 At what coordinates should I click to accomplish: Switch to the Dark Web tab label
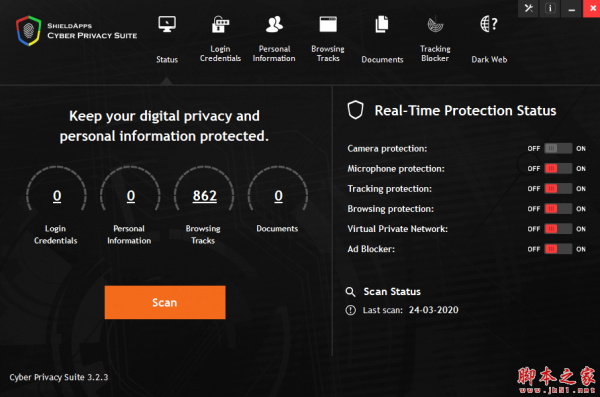pyautogui.click(x=489, y=60)
